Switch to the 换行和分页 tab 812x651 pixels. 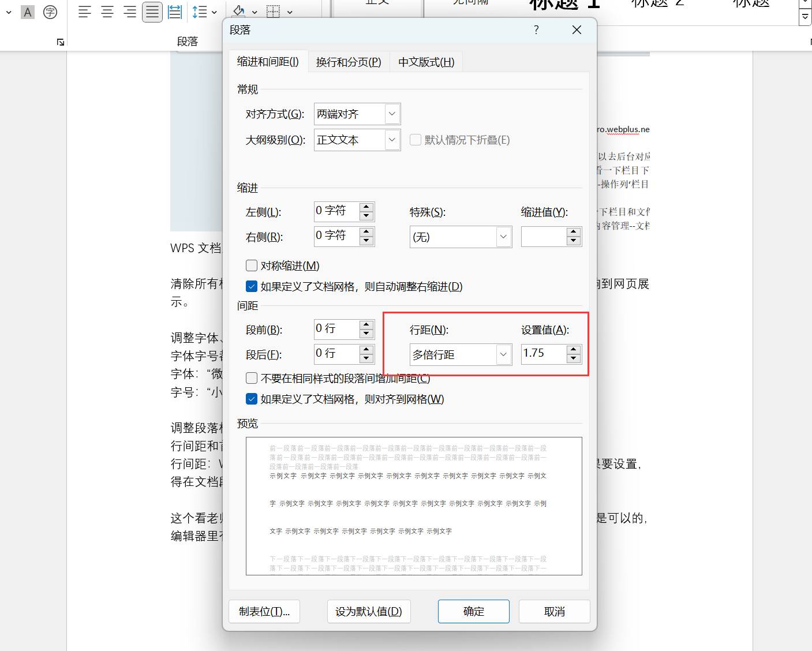point(349,62)
